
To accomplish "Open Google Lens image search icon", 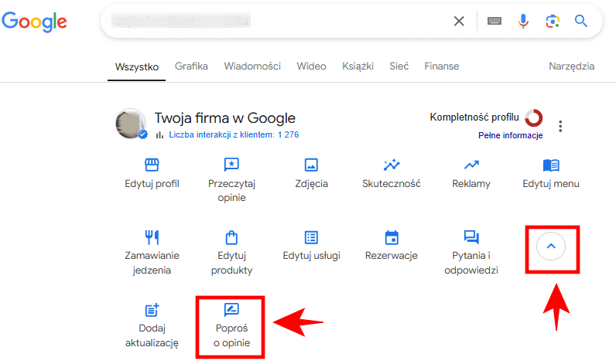I will coord(553,21).
